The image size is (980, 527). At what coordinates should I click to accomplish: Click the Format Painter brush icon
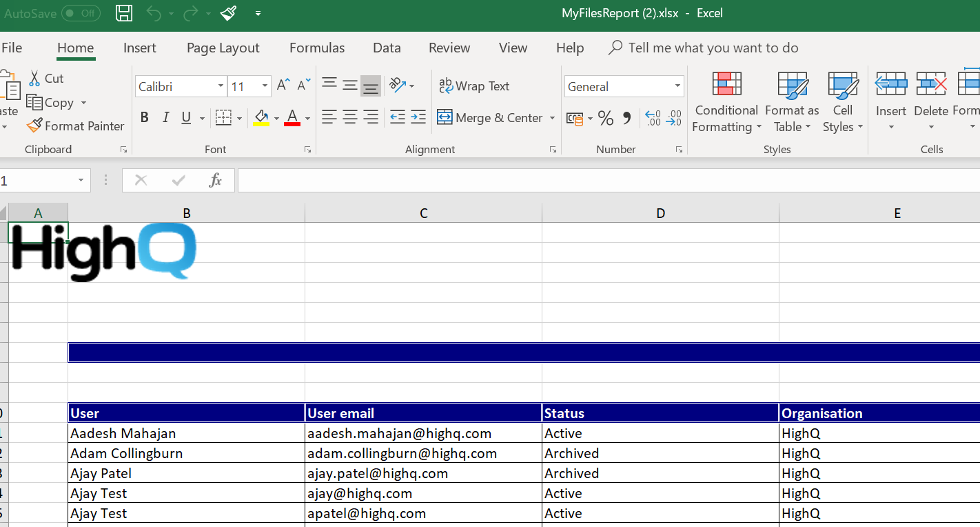click(x=34, y=126)
